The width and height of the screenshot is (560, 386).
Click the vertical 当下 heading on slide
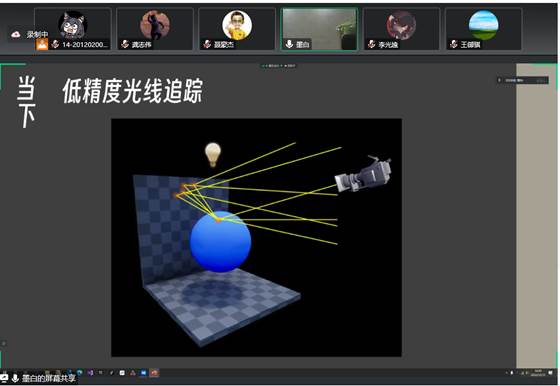point(26,102)
